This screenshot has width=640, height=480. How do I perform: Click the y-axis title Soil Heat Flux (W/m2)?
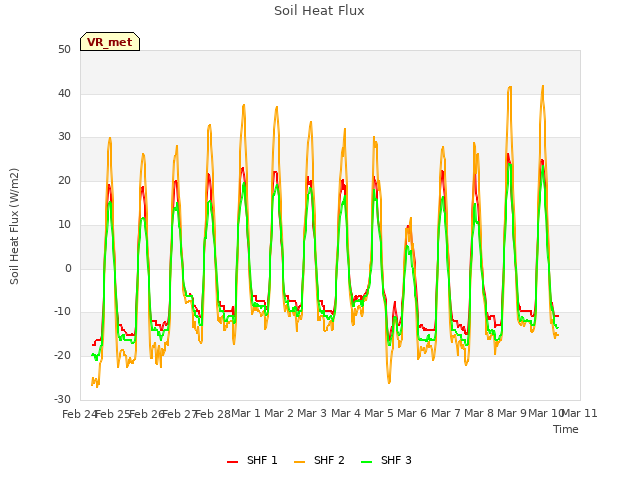point(14,226)
